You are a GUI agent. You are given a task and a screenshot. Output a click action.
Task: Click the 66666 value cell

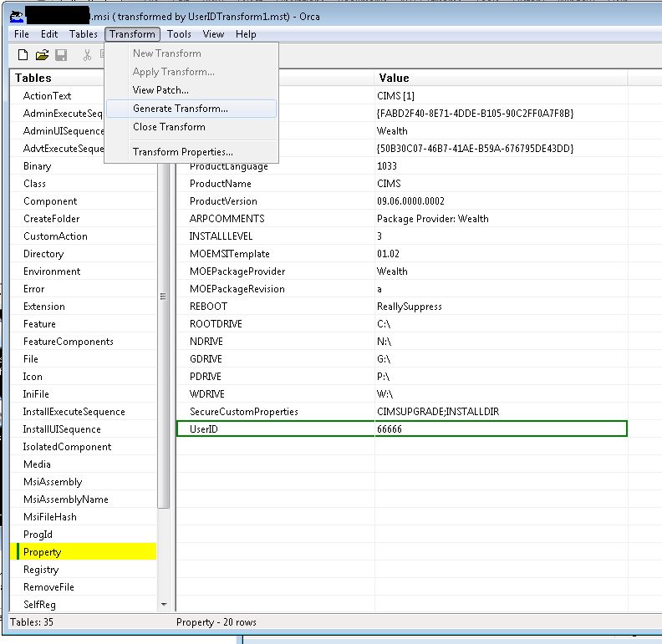[501, 429]
